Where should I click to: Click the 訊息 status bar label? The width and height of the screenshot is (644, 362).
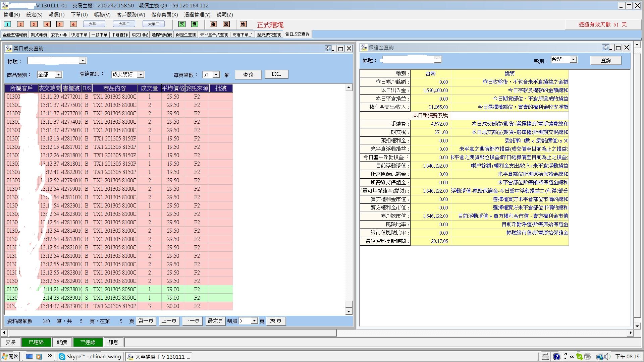click(x=114, y=342)
